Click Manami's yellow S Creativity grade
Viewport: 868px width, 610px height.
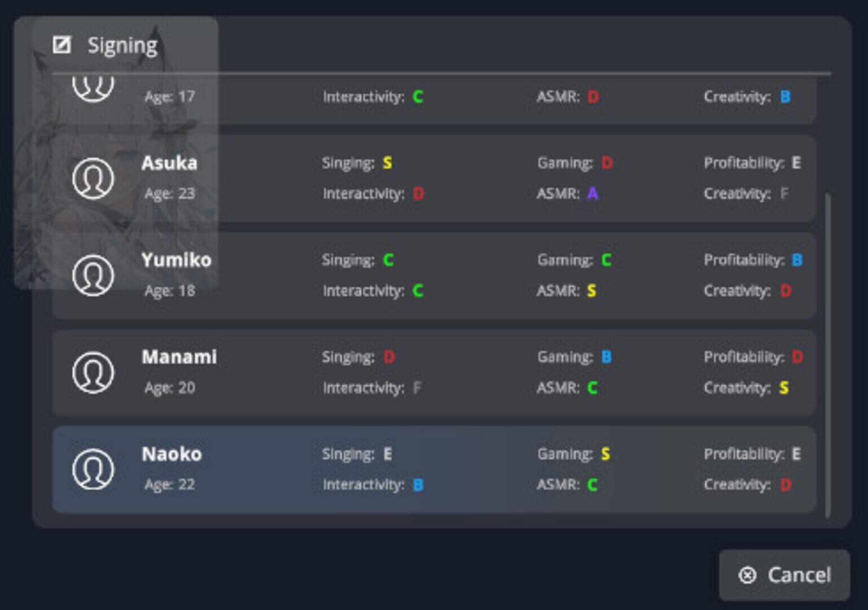tap(784, 388)
